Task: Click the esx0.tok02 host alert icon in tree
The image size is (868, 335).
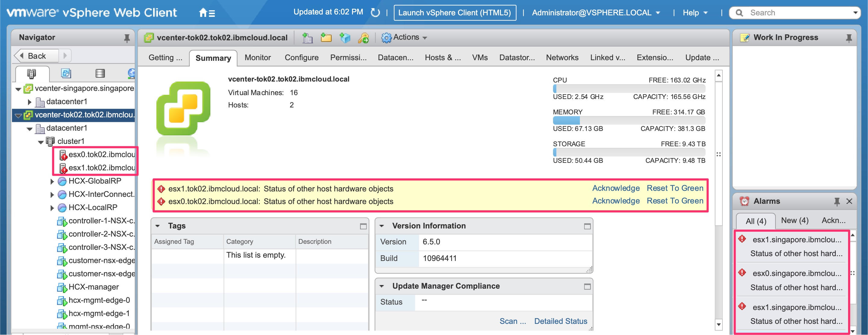Action: (x=63, y=155)
